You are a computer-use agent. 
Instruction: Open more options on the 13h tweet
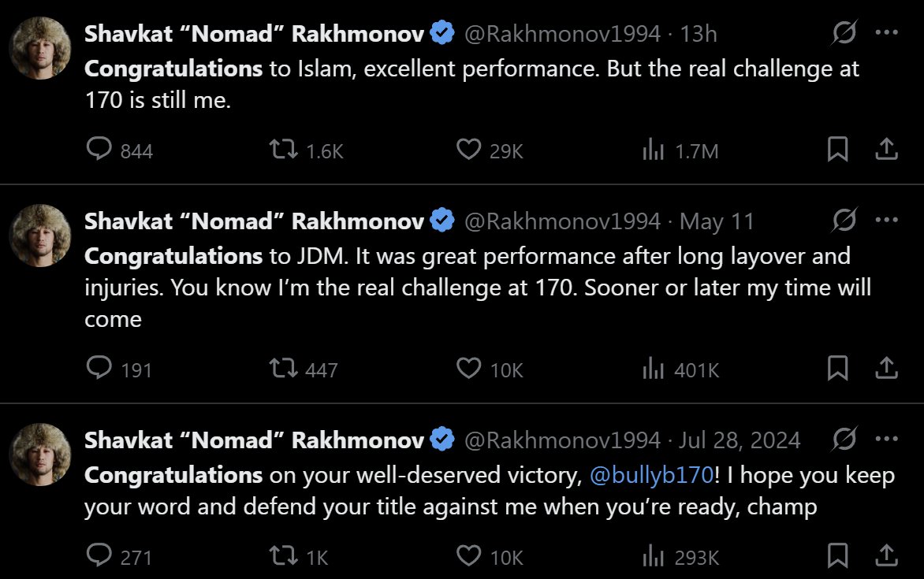tap(887, 34)
